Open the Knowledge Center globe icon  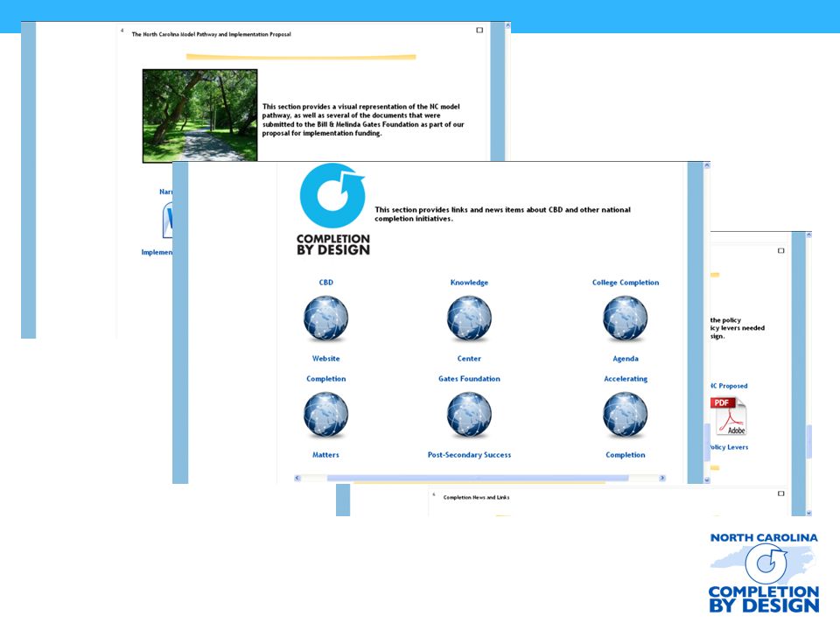[469, 318]
